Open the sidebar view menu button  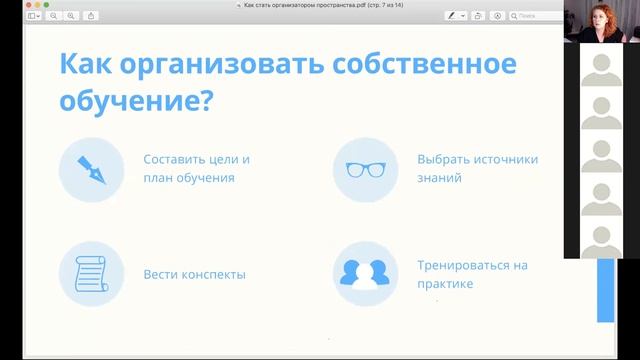tap(33, 16)
